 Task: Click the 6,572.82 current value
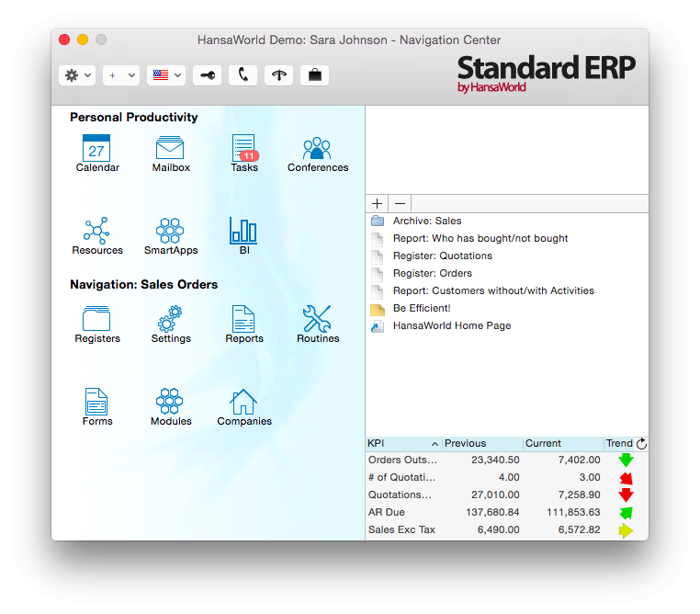[579, 529]
